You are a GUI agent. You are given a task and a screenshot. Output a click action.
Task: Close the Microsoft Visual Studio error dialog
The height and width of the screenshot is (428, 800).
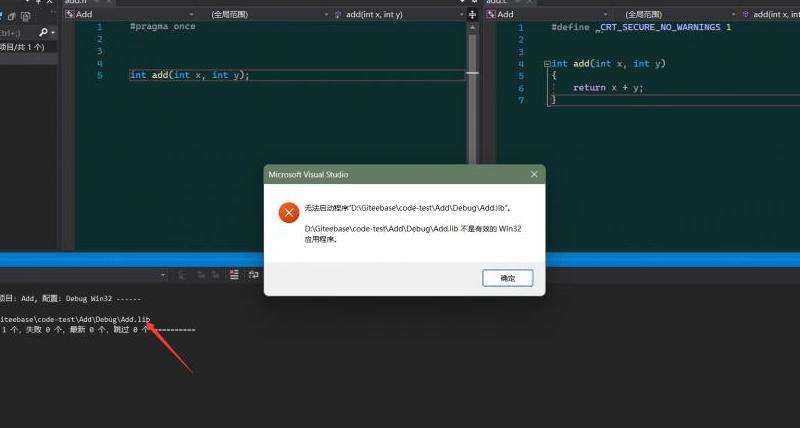tap(533, 174)
